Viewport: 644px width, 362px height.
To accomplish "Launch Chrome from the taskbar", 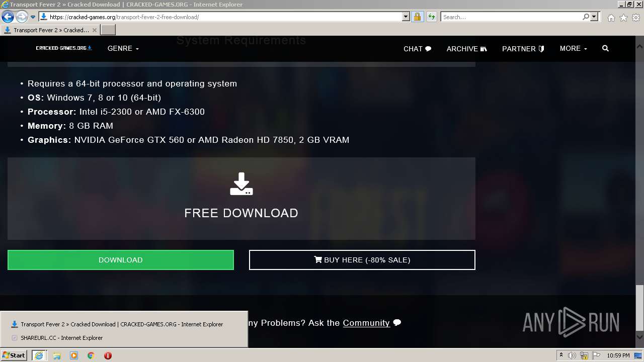I will pyautogui.click(x=91, y=355).
